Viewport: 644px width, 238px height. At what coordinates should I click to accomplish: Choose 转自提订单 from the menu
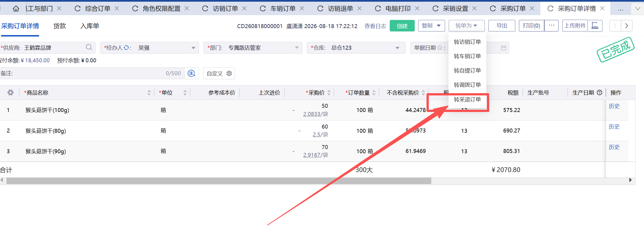(x=467, y=70)
